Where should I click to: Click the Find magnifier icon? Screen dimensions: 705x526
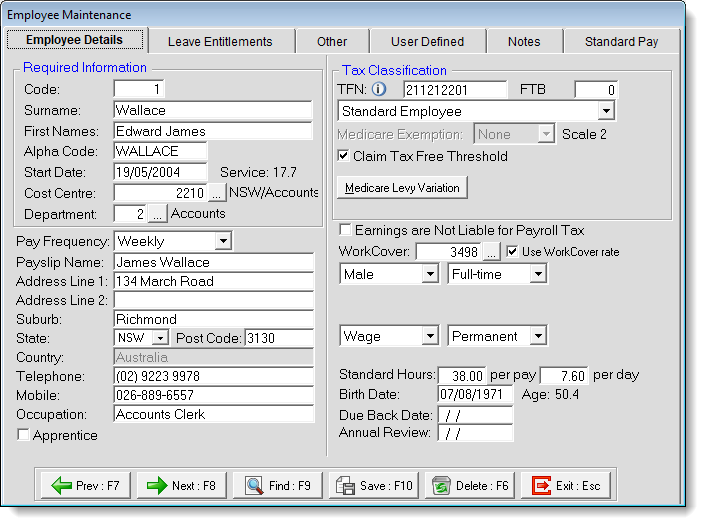click(x=254, y=486)
